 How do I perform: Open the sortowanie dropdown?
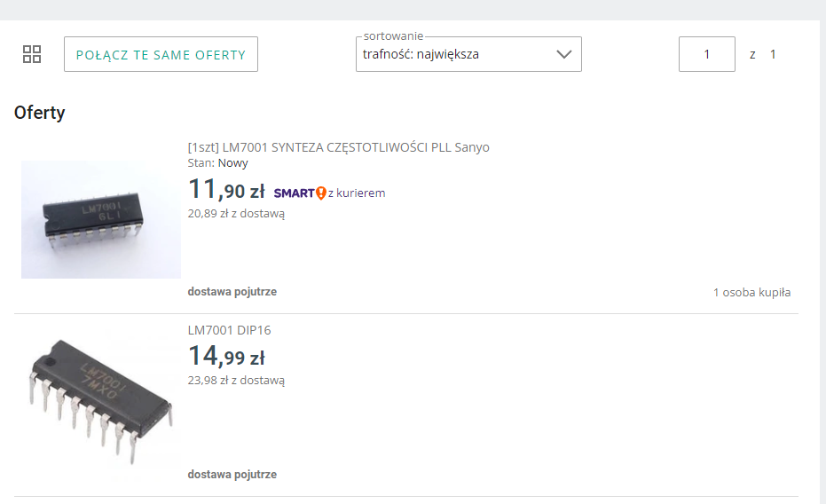[x=468, y=54]
